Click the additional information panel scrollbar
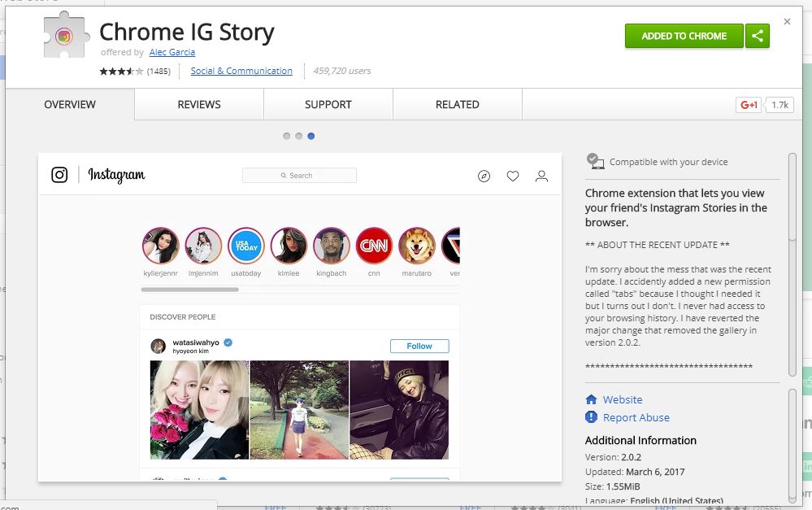The width and height of the screenshot is (812, 510). tap(792, 446)
